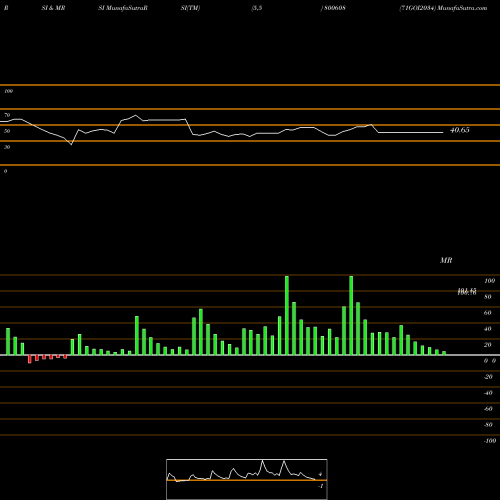Image resolution: width=500 pixels, height=500 pixels.
Task: Click the MR axis label 60
Action: 487,313
